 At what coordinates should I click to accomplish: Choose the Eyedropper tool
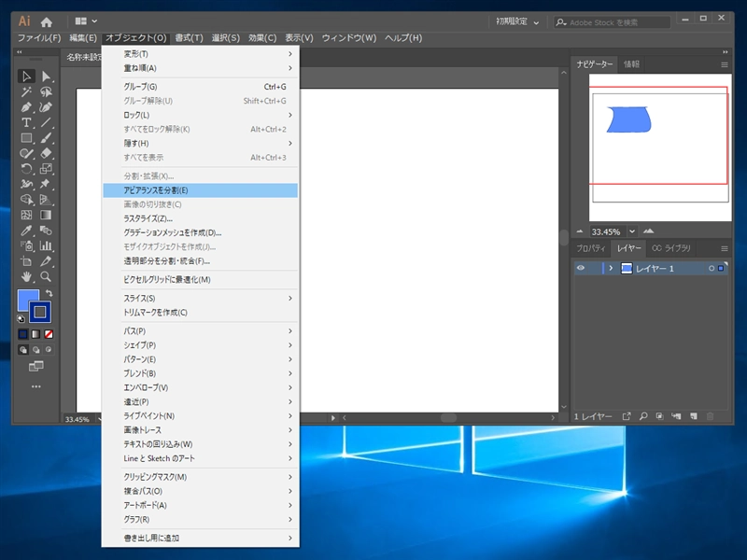coord(26,231)
